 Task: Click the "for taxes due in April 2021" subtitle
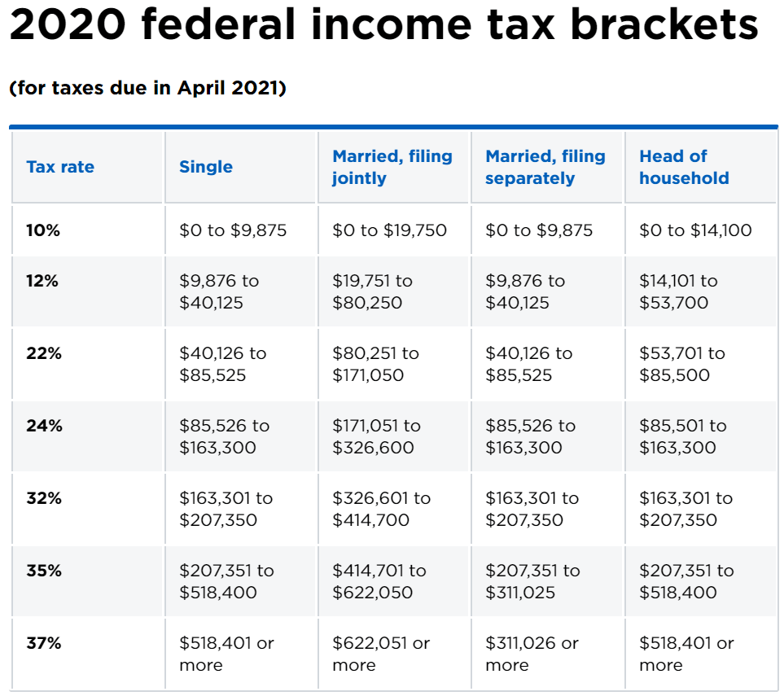(x=147, y=88)
